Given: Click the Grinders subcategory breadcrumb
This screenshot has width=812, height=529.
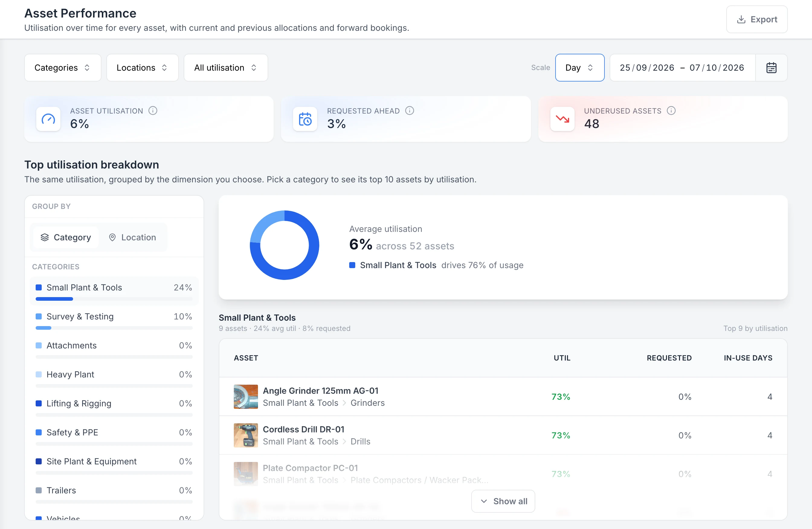Looking at the screenshot, I should 367,403.
